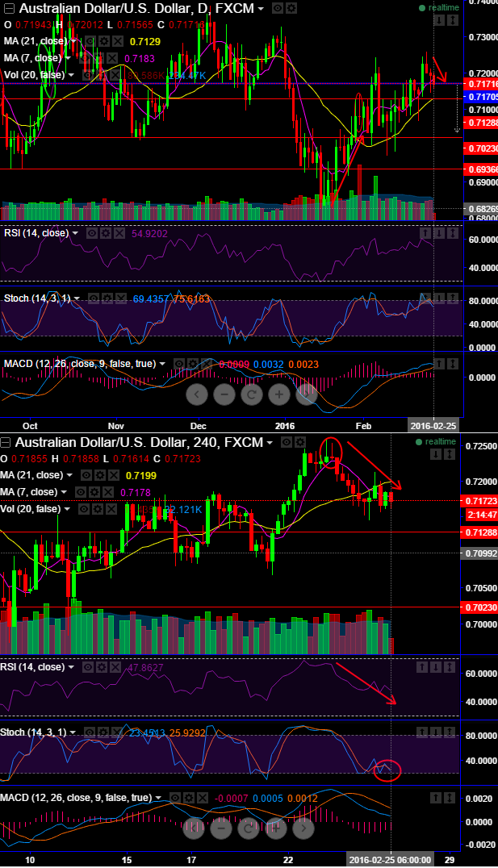Remove MACD indicator from 240 chart
This screenshot has height=868, width=498.
[x=202, y=798]
